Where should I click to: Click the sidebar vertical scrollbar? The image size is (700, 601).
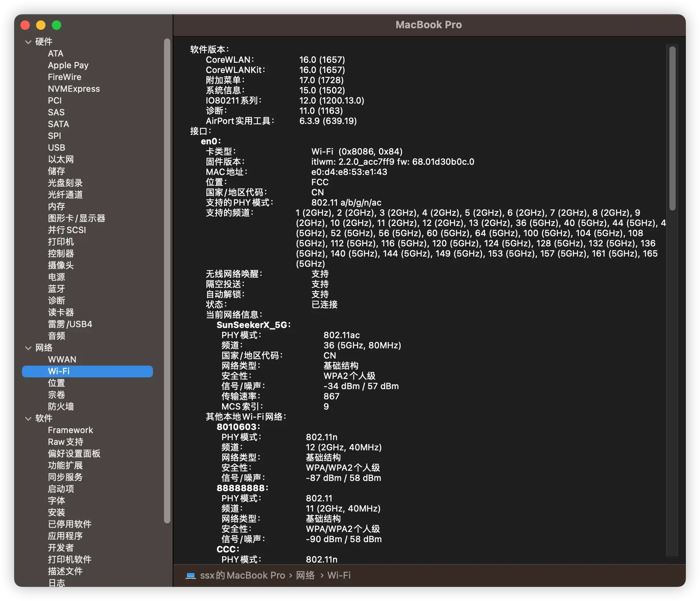pyautogui.click(x=167, y=280)
